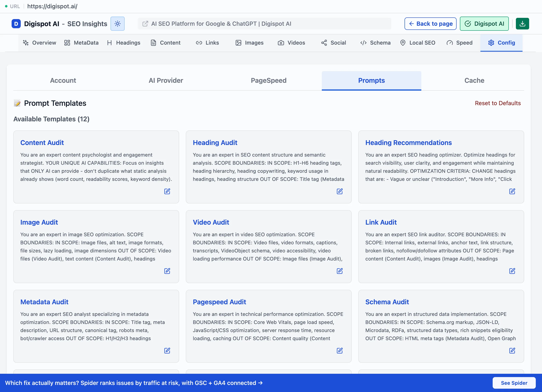
Task: Toggle the light/dark theme sun icon
Action: tap(117, 24)
